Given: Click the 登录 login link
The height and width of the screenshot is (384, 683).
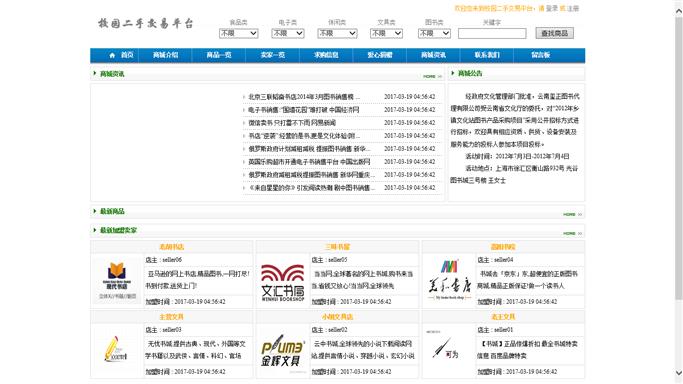Looking at the screenshot, I should click(552, 8).
